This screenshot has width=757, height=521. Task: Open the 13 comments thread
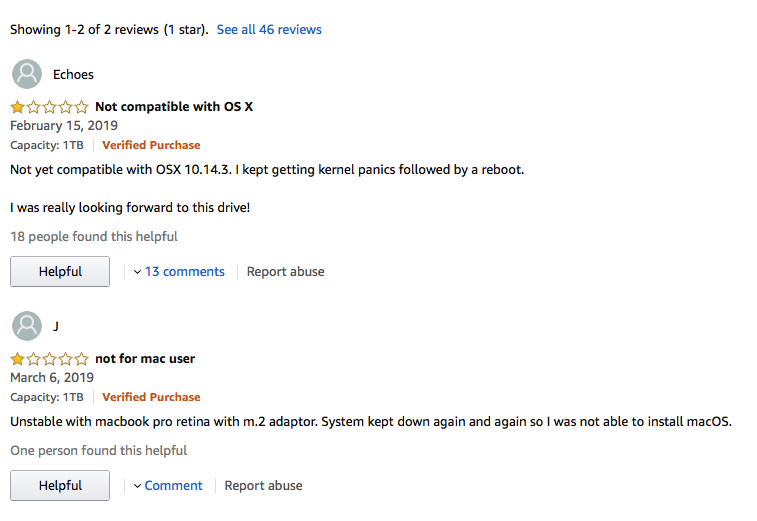[x=184, y=272]
